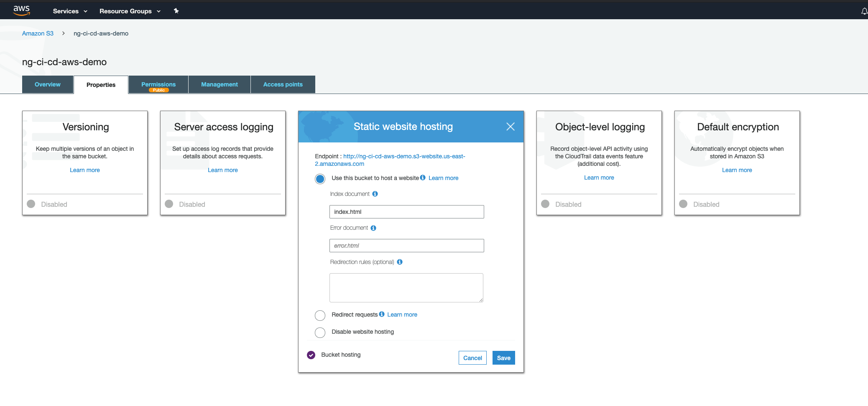This screenshot has height=406, width=868.
Task: Pin shortcuts with the pushpin icon
Action: [176, 11]
